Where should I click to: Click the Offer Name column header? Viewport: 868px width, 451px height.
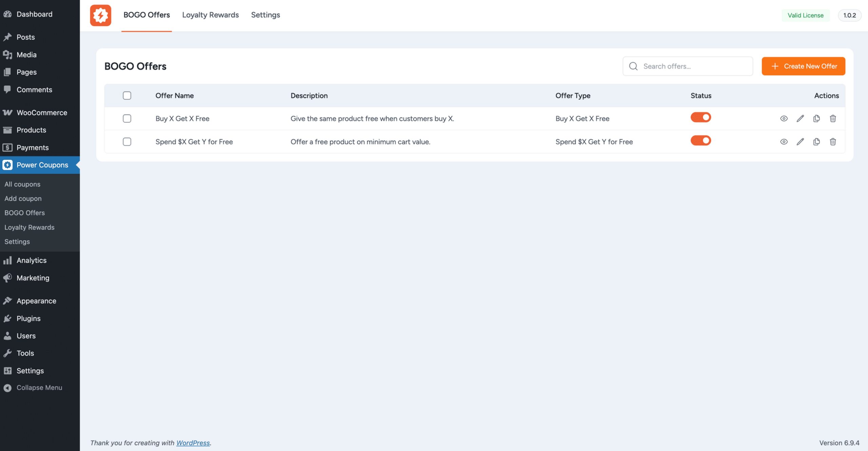pyautogui.click(x=175, y=96)
